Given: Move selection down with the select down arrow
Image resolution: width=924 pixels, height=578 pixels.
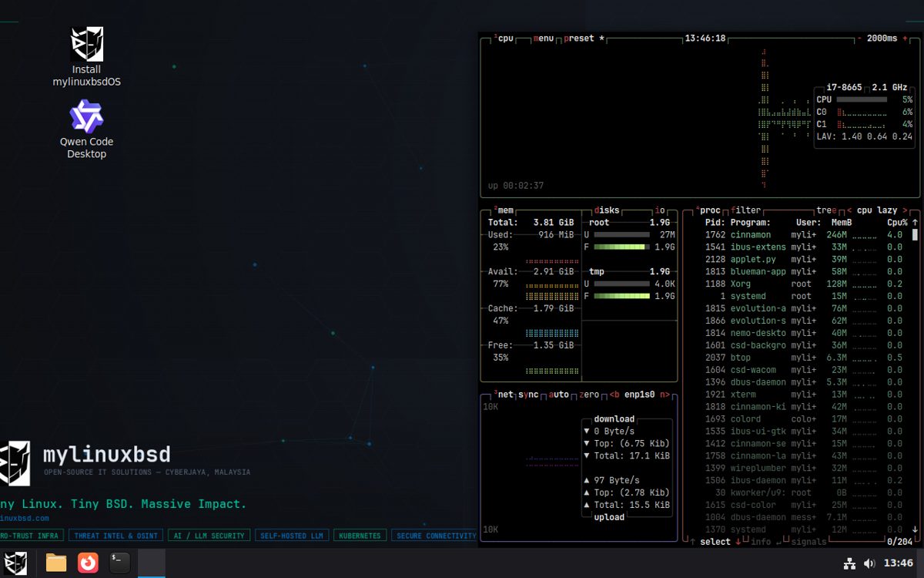Looking at the screenshot, I should click(738, 542).
